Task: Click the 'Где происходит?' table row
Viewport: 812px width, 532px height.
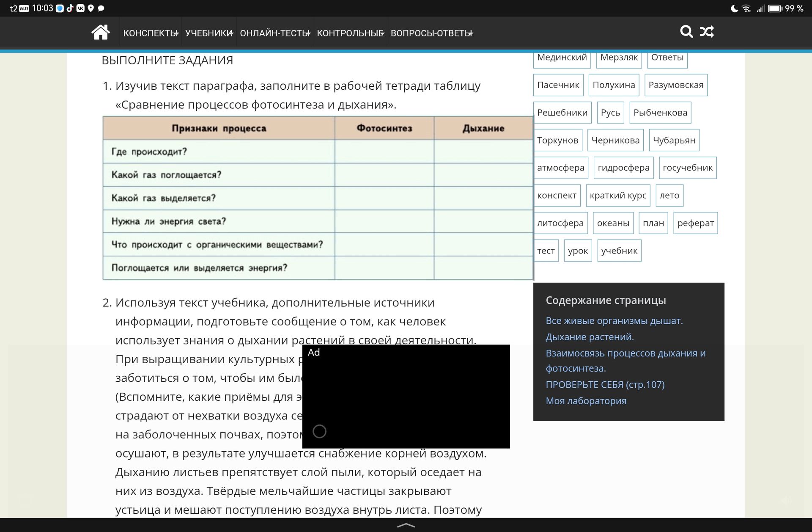Action: (x=318, y=152)
